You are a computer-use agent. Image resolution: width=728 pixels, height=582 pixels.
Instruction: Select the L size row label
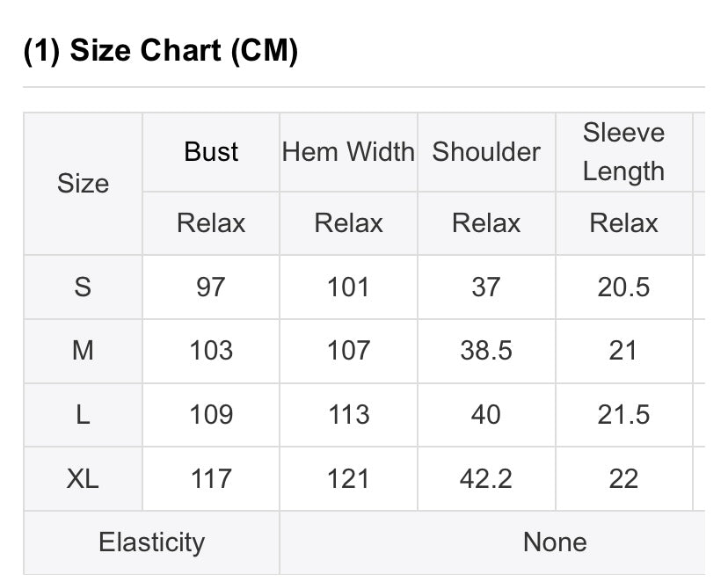84,414
